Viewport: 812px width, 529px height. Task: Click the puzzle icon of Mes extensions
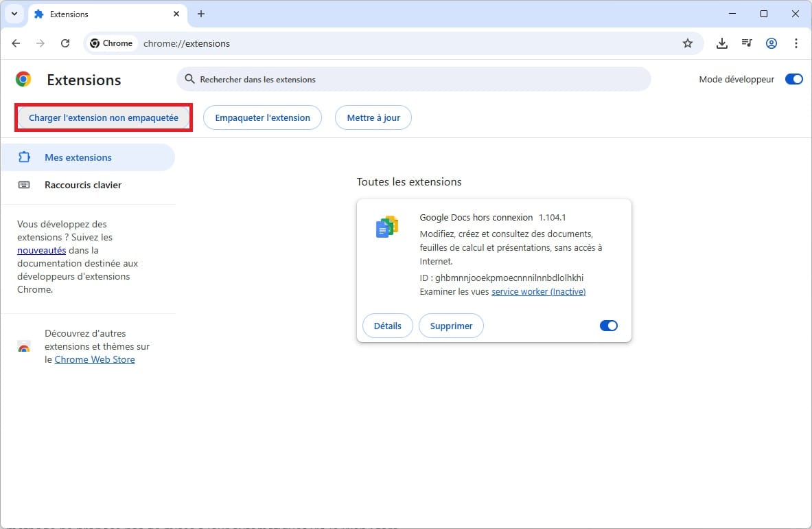(x=24, y=157)
